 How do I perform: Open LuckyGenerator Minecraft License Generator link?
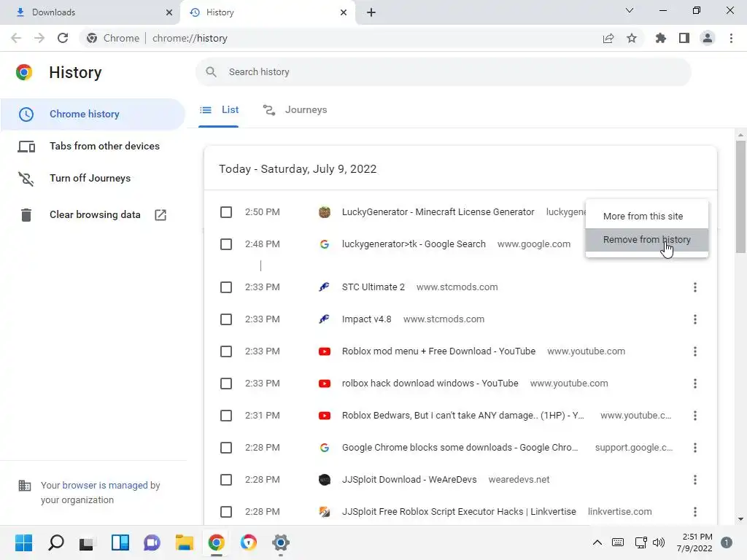[x=438, y=212]
